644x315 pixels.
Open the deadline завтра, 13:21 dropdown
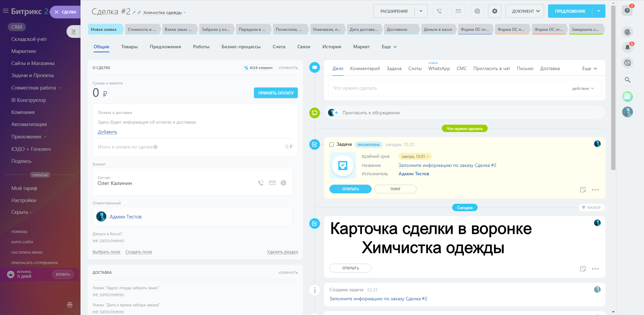[415, 156]
